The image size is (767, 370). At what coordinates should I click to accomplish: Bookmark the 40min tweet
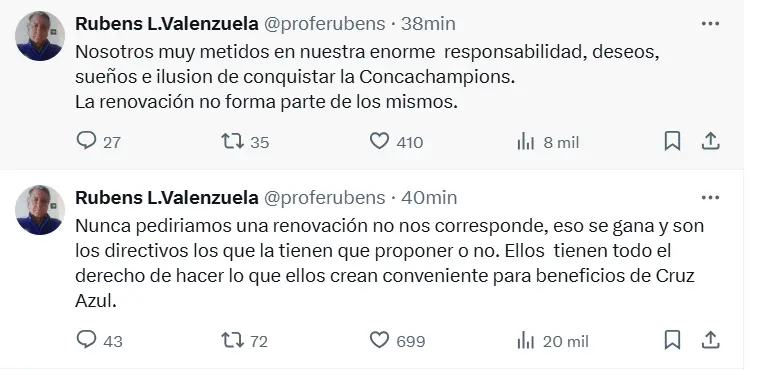coord(673,340)
